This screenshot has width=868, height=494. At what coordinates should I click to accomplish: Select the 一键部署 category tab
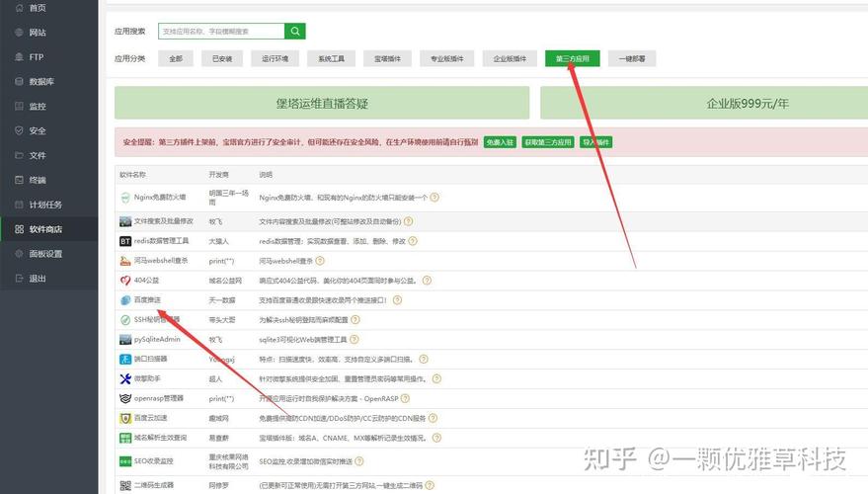point(632,58)
